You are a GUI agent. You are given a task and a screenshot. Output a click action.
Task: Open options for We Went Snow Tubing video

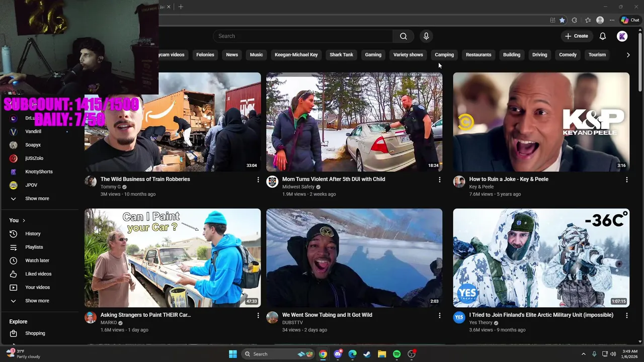[x=440, y=315]
